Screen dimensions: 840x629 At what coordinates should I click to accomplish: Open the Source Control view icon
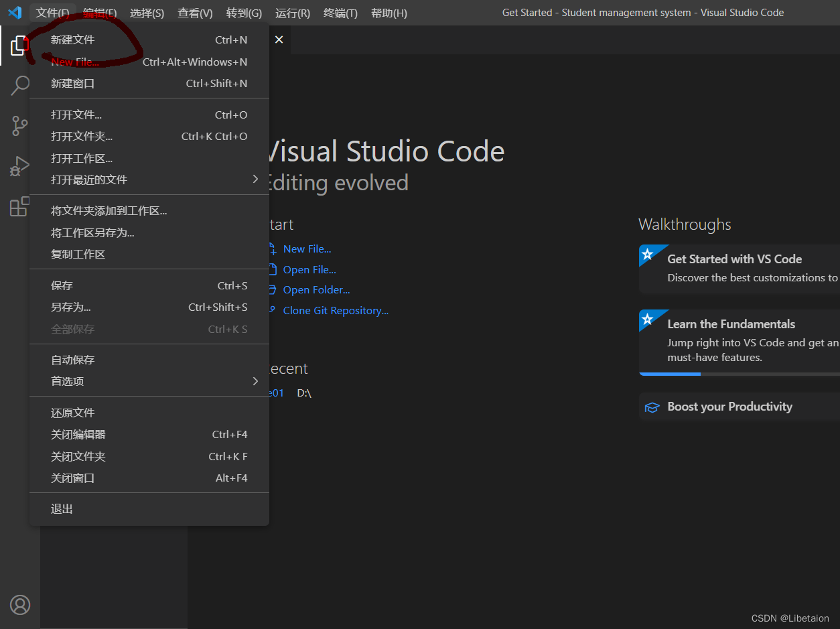(x=19, y=126)
